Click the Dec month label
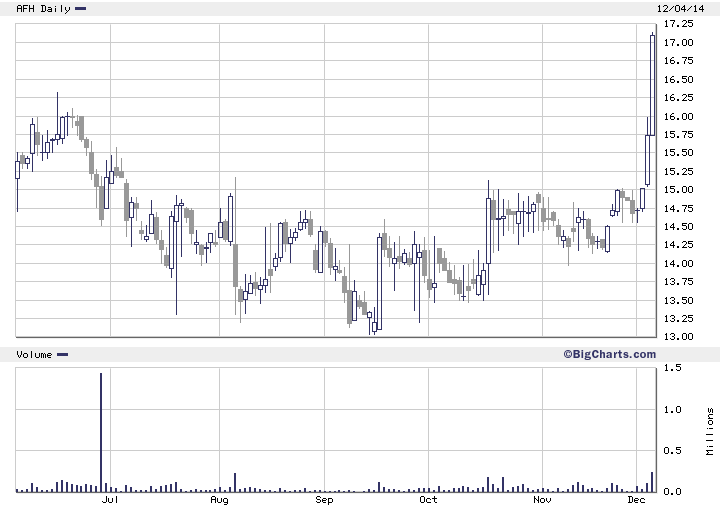Viewport: 720px width, 510px height. coord(636,499)
